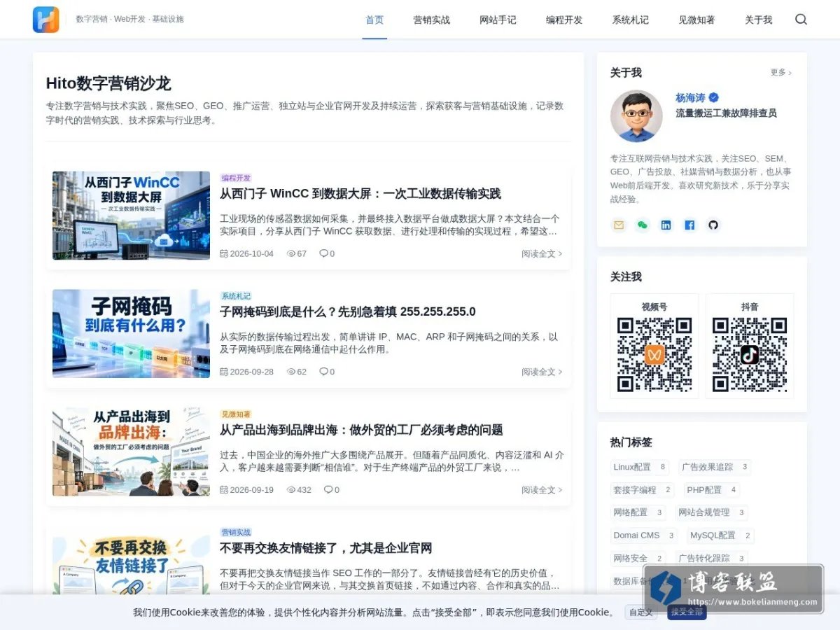Open 关于我 navigation item
840x630 pixels.
(758, 20)
